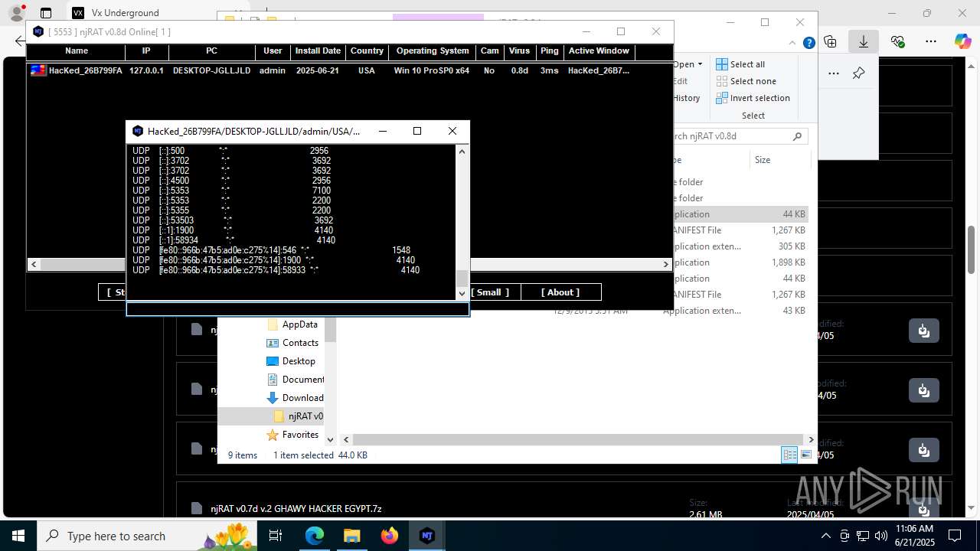Open File Explorer help icon
Image resolution: width=980 pixels, height=551 pixels.
point(808,44)
